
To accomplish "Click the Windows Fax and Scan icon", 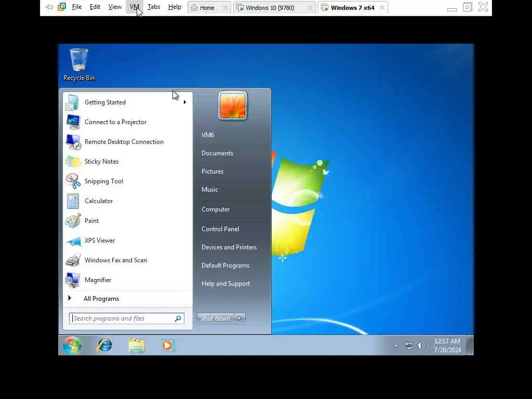I will (x=73, y=260).
